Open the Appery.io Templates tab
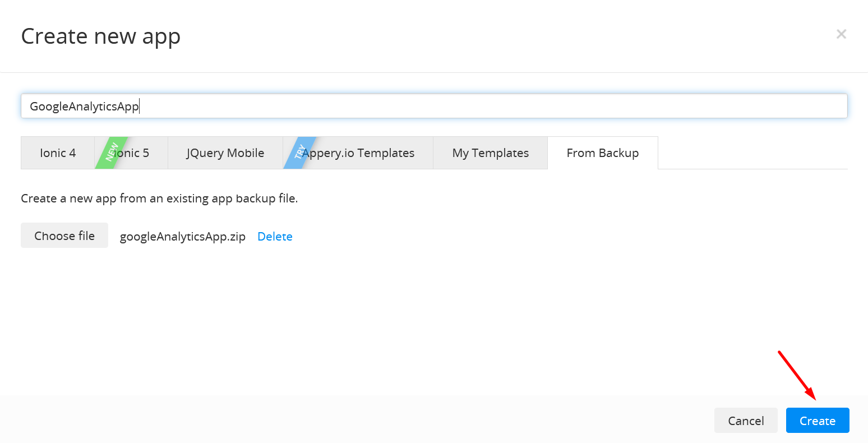Screen dimensions: 868x443 point(358,153)
